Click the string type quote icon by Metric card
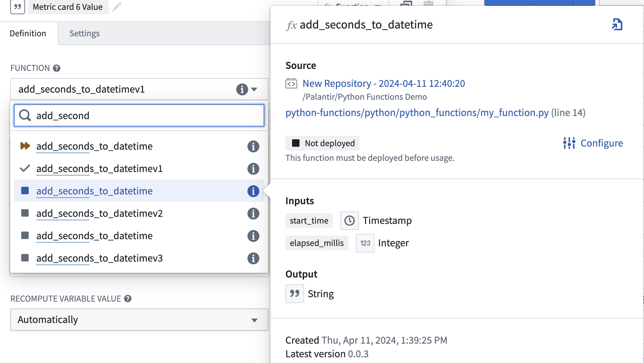Image resolution: width=644 pixels, height=363 pixels. point(18,7)
